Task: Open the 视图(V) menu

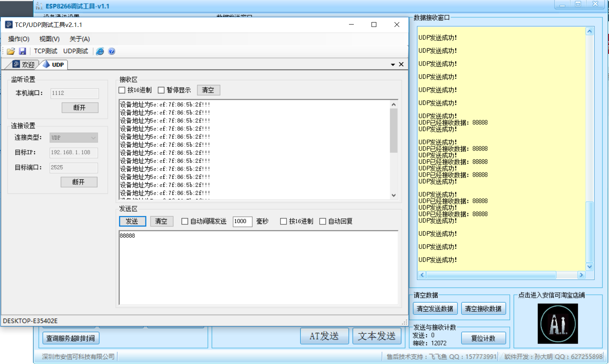Action: [50, 39]
